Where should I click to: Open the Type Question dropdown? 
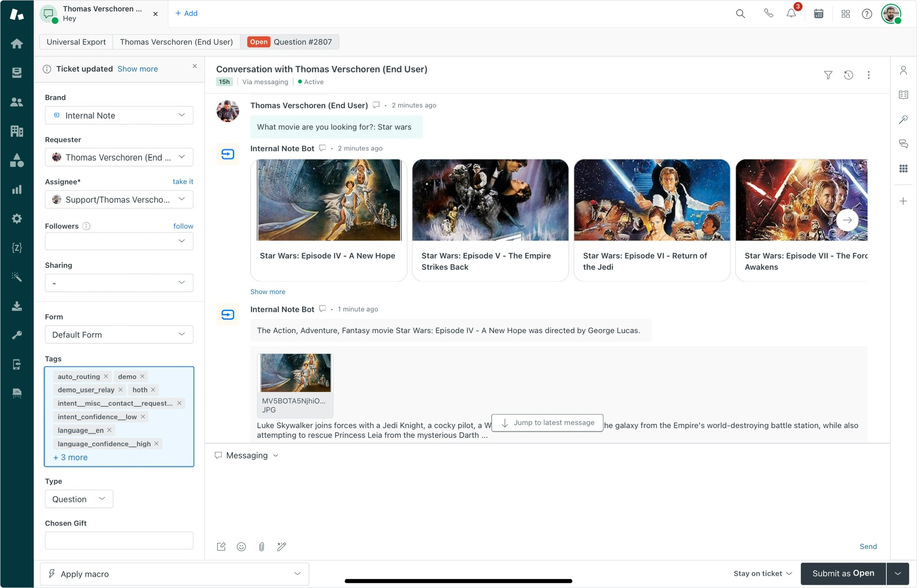(79, 499)
